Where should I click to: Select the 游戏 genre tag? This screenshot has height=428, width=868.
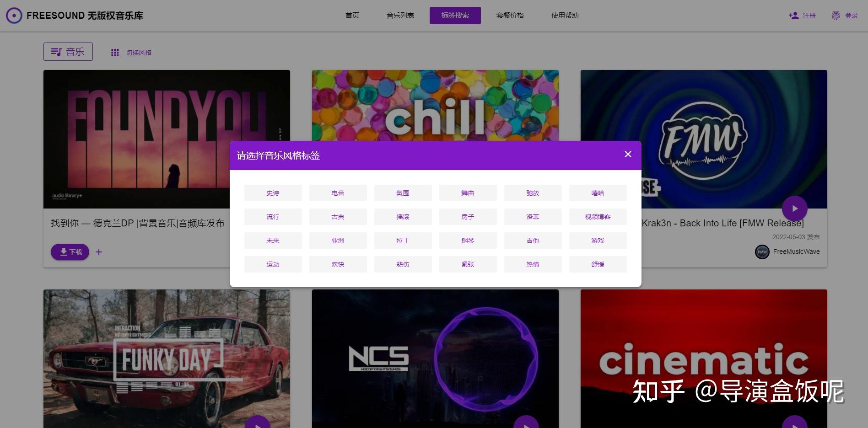click(598, 240)
